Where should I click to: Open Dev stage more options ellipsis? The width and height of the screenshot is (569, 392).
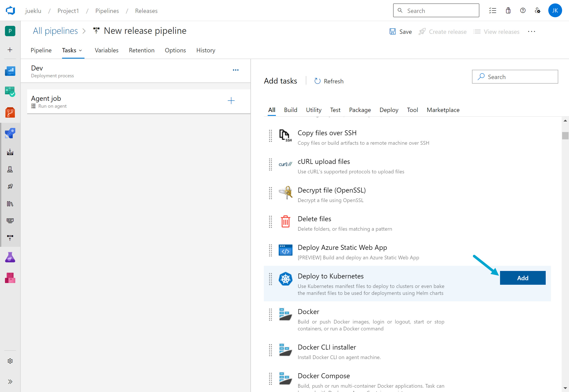click(235, 70)
